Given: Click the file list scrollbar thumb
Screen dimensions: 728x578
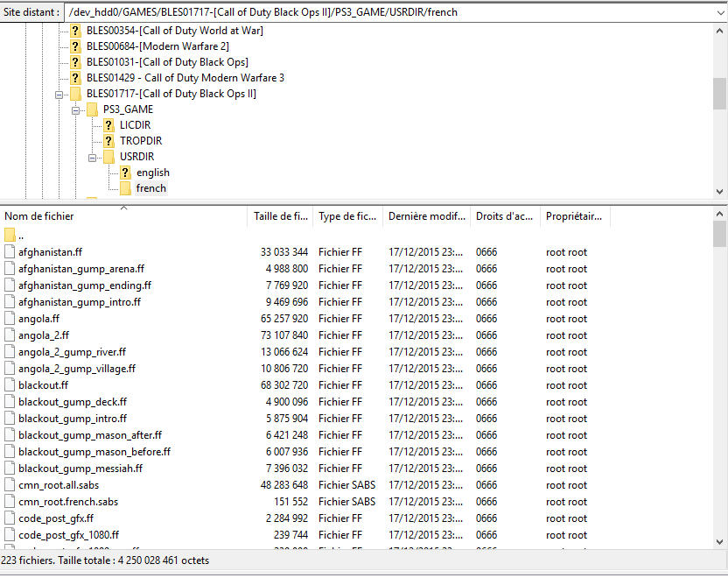Looking at the screenshot, I should (719, 234).
